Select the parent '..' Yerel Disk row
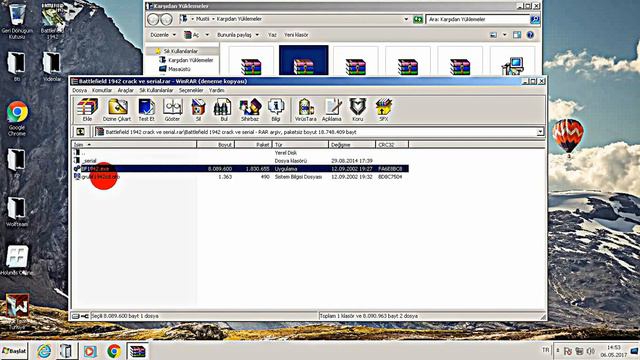 click(241, 153)
